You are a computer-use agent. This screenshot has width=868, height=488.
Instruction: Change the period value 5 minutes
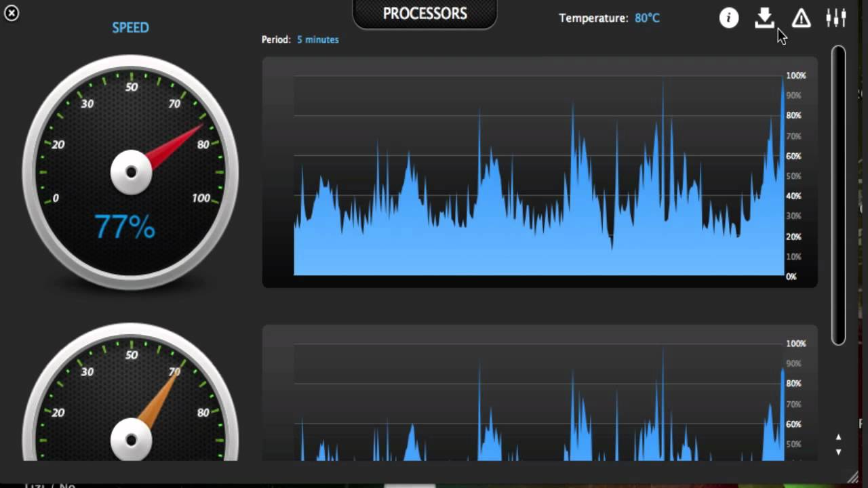tap(317, 39)
